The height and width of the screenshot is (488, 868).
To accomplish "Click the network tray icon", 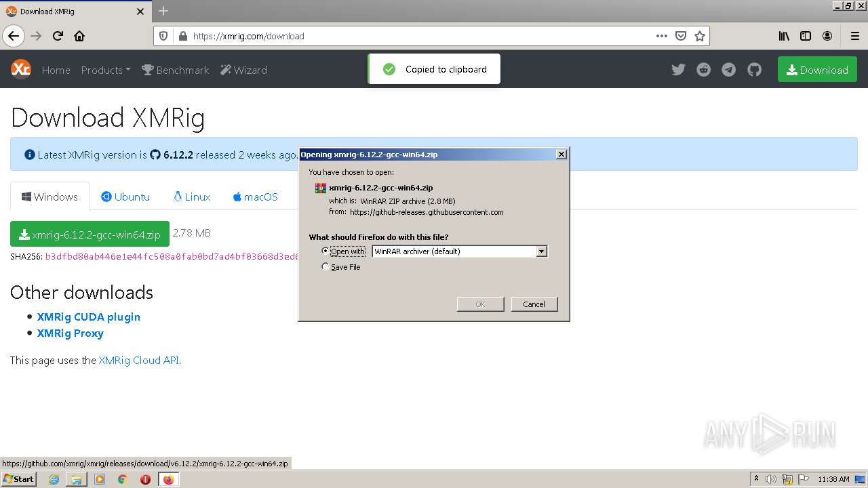I will pos(787,479).
